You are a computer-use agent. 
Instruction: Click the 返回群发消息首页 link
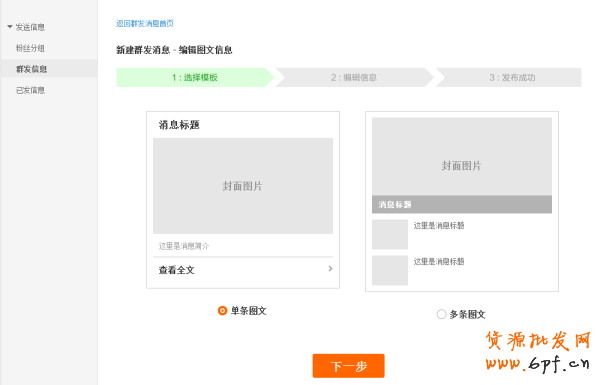[x=145, y=23]
